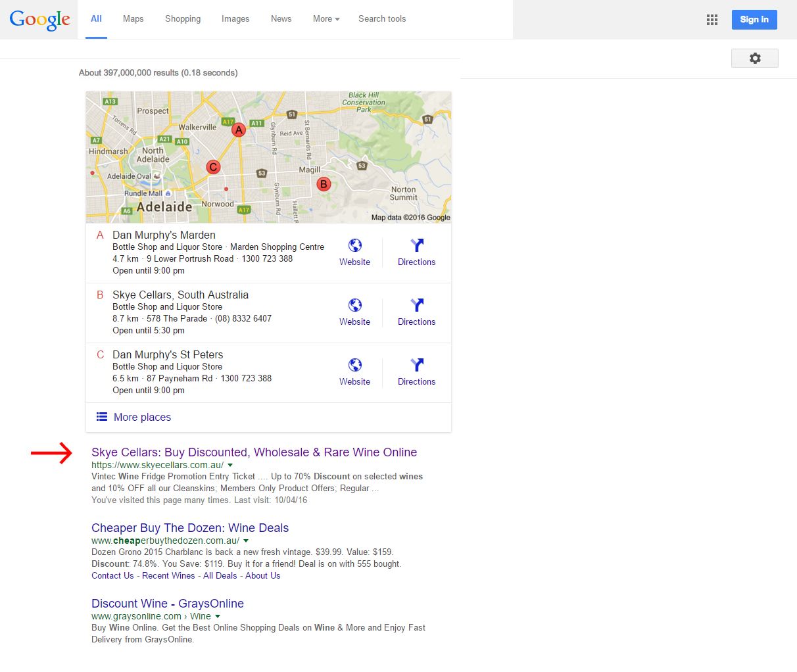Open dropdown arrow beside graysonline.com Wine URL
Viewport: 797px width, 672px height.
click(218, 617)
